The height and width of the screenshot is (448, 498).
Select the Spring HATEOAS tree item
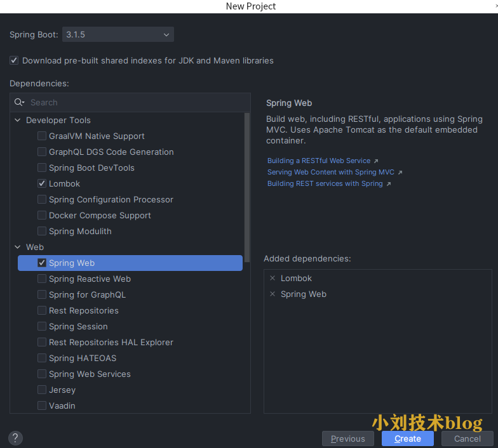pyautogui.click(x=83, y=358)
